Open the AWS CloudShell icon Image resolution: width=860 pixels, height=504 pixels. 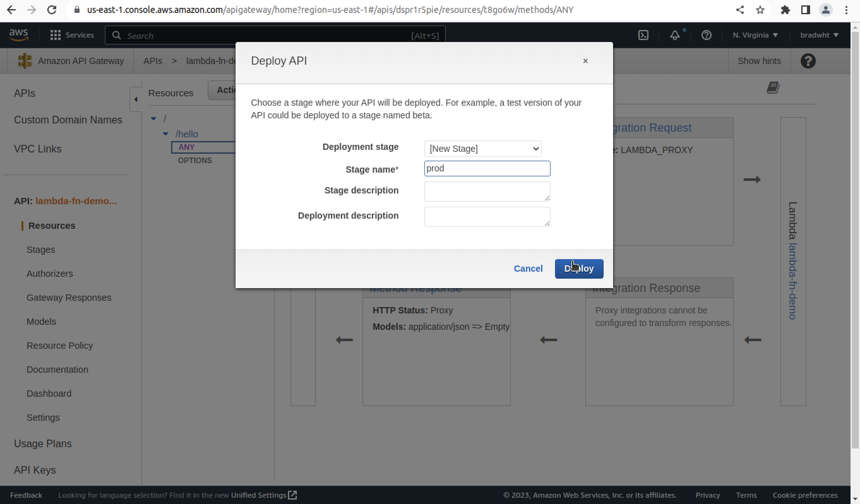(643, 35)
